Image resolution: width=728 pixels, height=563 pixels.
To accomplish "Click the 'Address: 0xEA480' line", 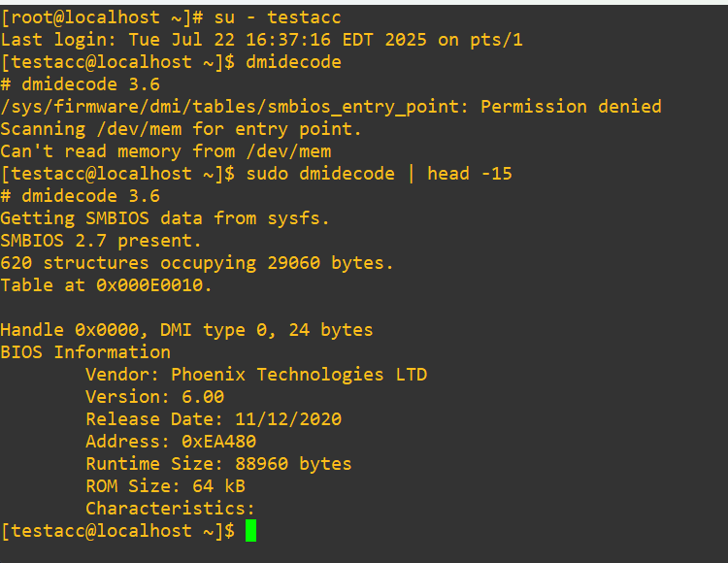I will tap(171, 442).
